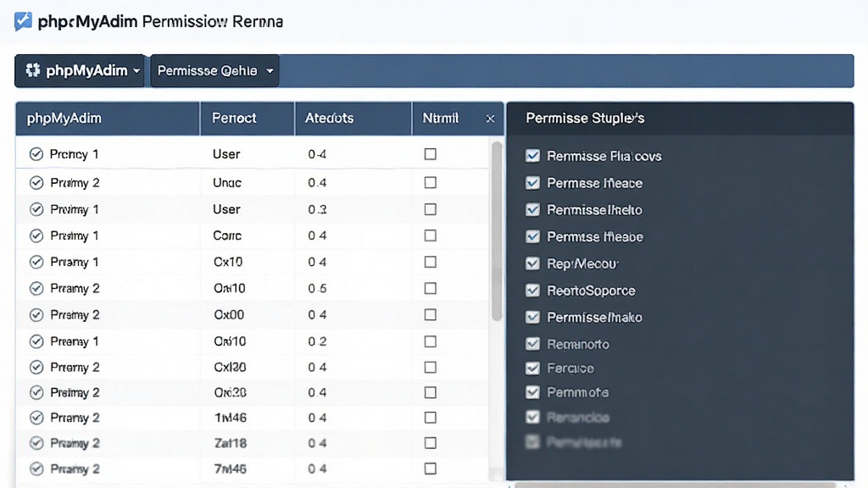Click the circled check icon in the User 0.3 row
Viewport: 868px width, 488px height.
(x=36, y=209)
